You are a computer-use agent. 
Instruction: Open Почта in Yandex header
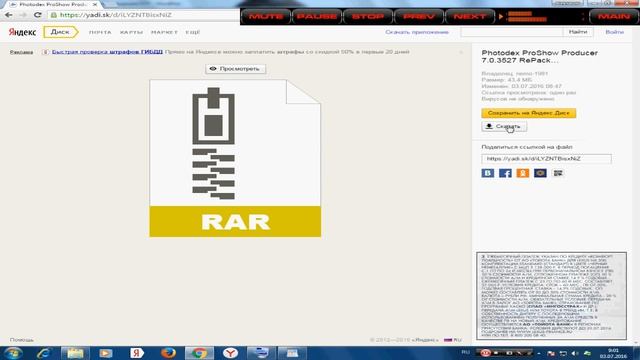coord(100,32)
